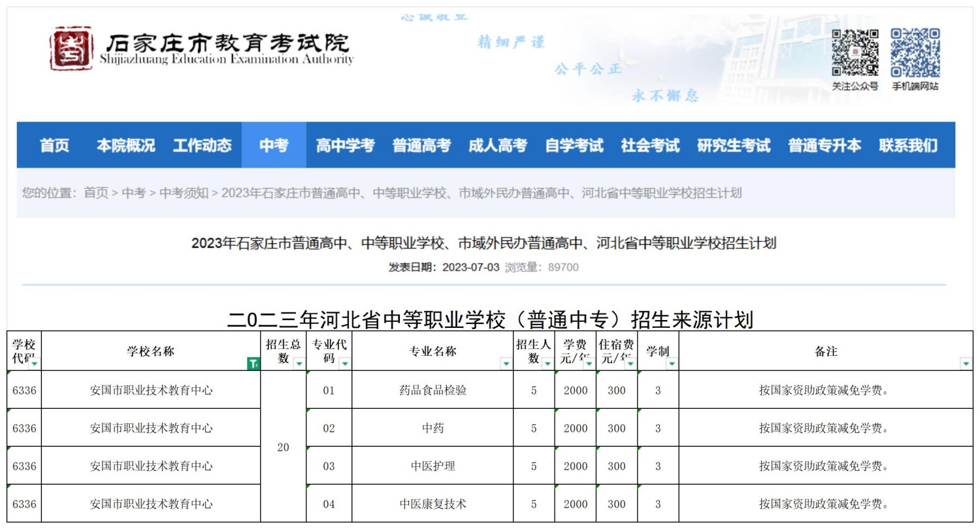Expand the 学制 column filter arrow
The width and height of the screenshot is (980, 529).
[672, 364]
